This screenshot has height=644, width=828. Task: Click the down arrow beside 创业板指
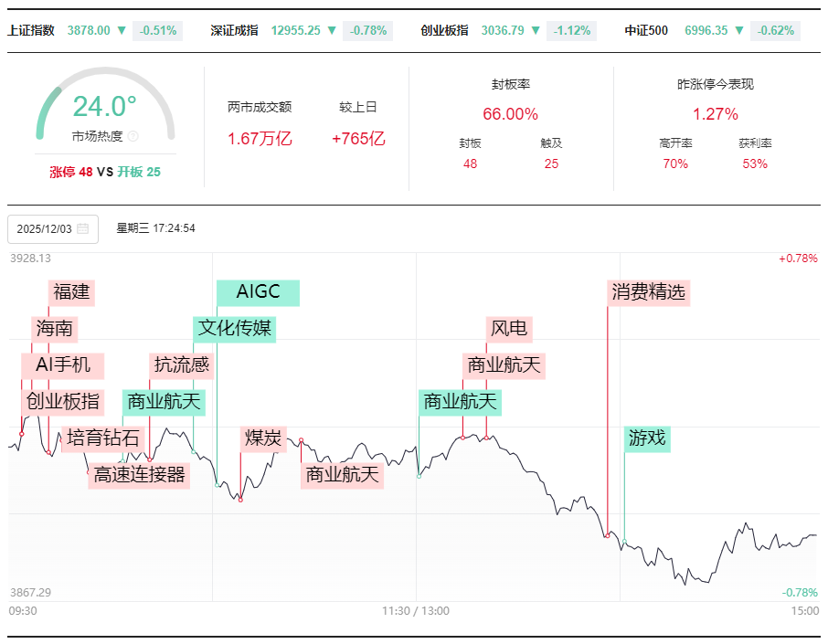pos(536,30)
